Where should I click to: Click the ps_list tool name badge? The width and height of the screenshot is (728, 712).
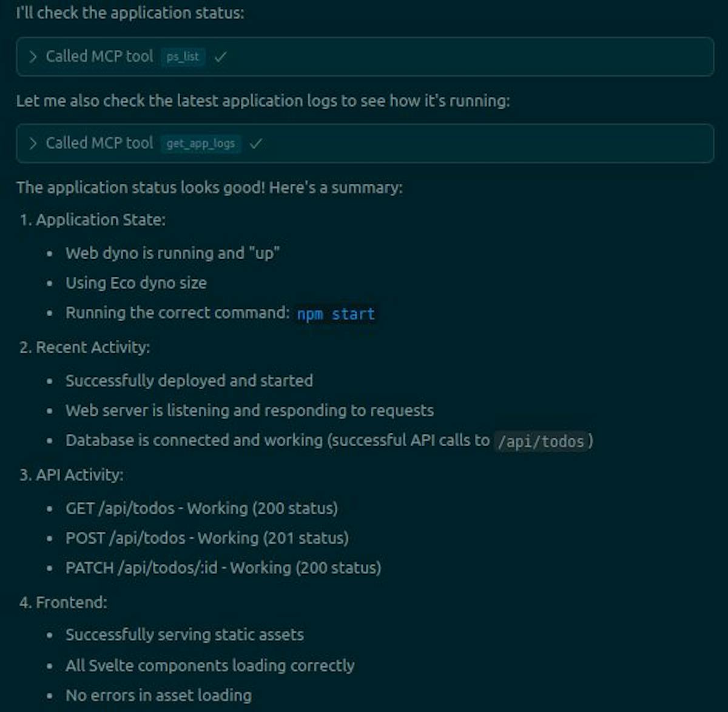183,56
